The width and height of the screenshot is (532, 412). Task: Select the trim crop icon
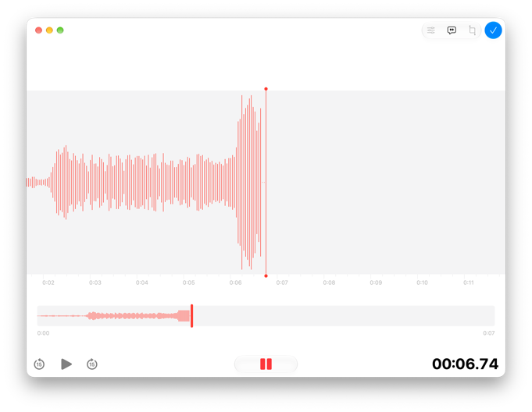tap(472, 30)
